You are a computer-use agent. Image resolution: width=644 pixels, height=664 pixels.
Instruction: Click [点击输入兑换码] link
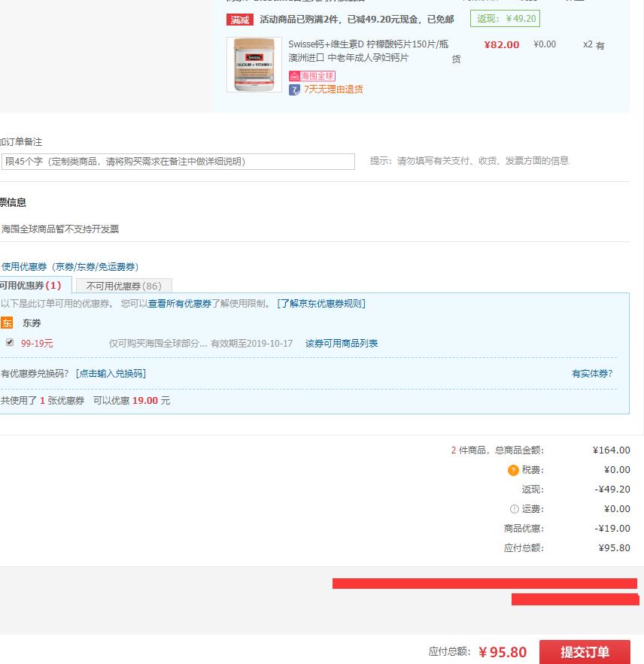click(x=111, y=374)
